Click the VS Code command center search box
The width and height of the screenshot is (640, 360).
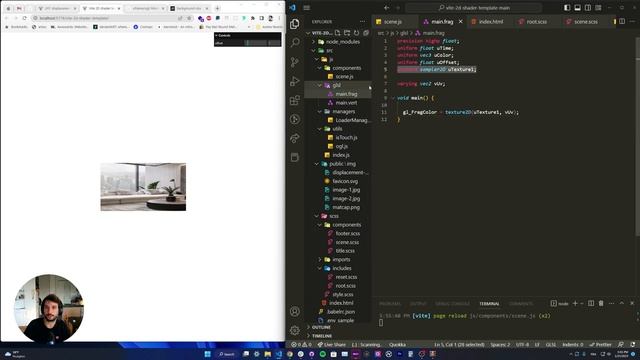(474, 8)
